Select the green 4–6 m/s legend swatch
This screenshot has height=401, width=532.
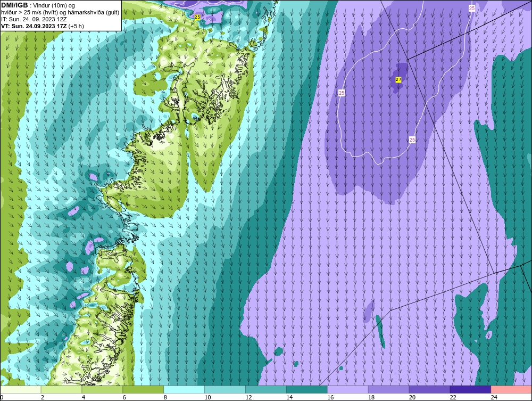[103, 389]
